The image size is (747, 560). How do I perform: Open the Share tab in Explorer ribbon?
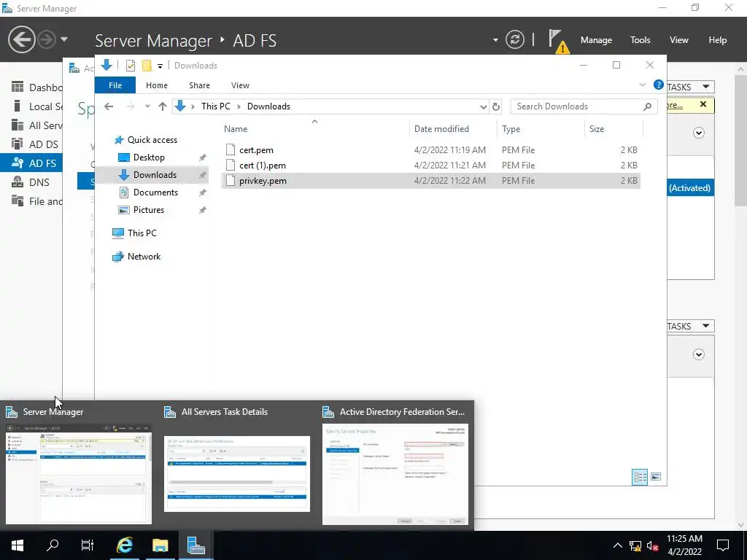199,85
